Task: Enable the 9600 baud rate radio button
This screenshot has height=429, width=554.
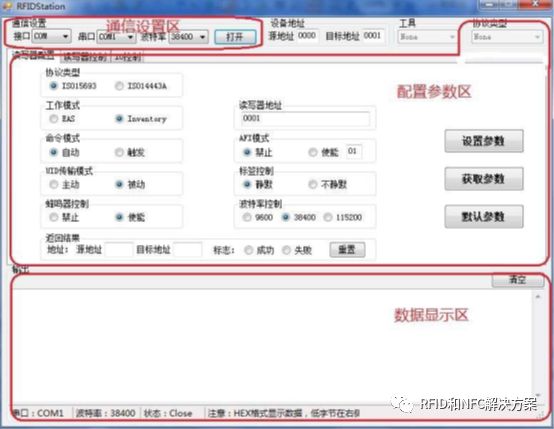Action: (247, 217)
